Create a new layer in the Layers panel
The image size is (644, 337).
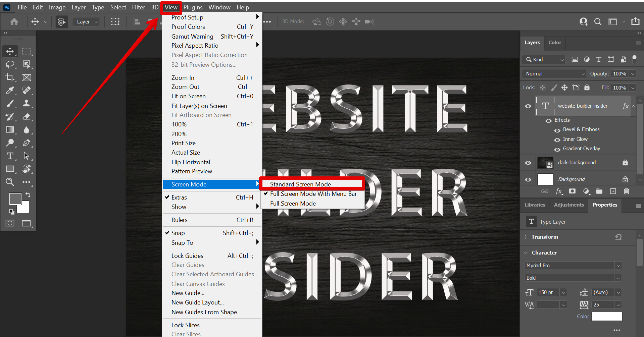pyautogui.click(x=613, y=191)
